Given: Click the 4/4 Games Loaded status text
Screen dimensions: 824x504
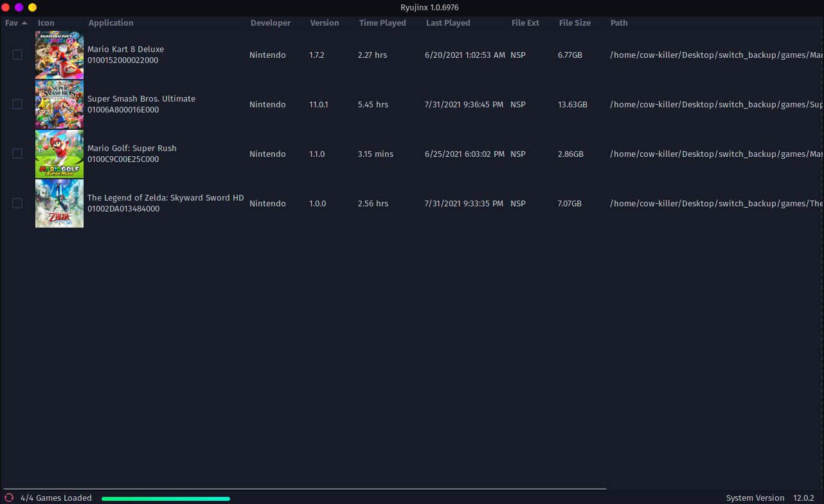Looking at the screenshot, I should (56, 498).
